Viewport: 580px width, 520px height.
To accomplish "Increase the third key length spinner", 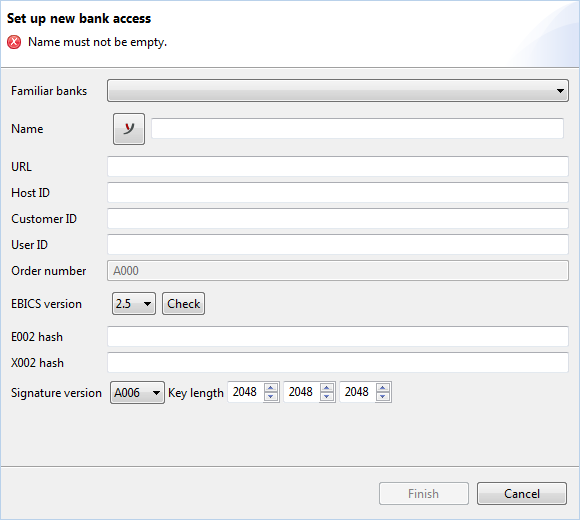I will pos(382,388).
